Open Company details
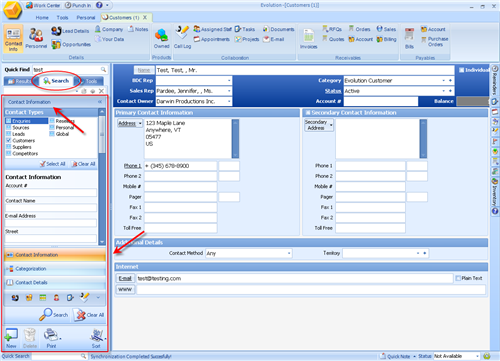The height and width of the screenshot is (361, 500). (109, 29)
